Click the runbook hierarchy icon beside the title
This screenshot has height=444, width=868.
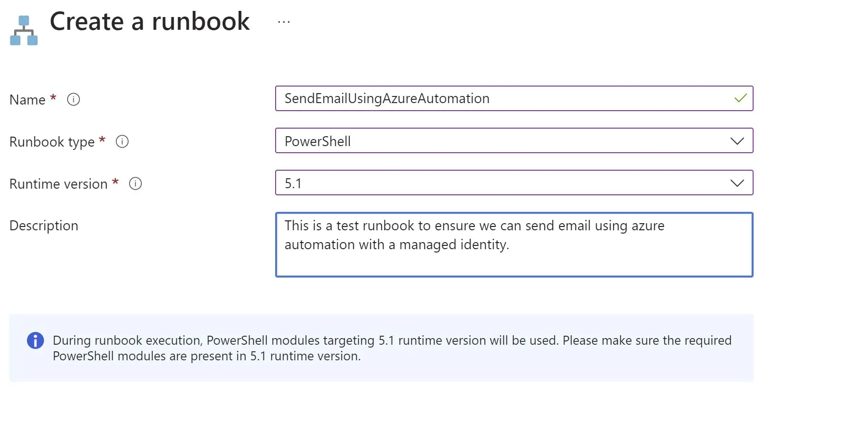point(24,30)
